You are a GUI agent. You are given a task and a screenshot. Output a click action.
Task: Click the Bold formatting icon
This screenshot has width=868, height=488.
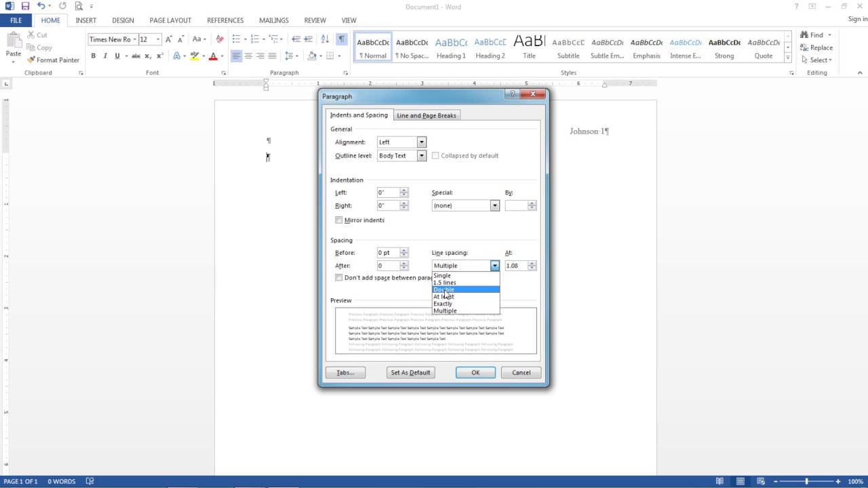point(94,56)
